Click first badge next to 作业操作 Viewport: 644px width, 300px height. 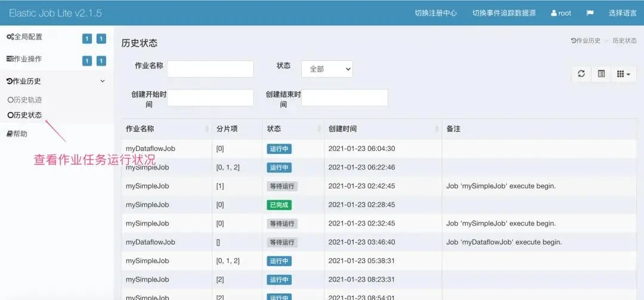[x=87, y=61]
